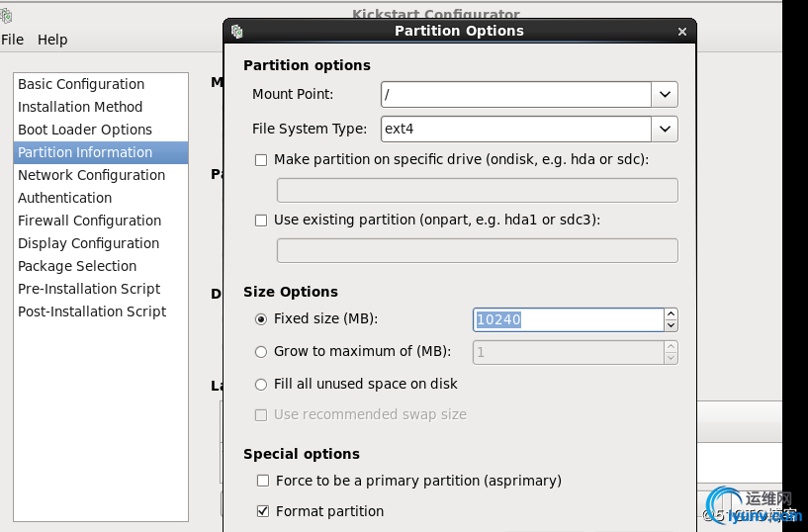
Task: Select Authentication in sidebar
Action: (x=101, y=198)
